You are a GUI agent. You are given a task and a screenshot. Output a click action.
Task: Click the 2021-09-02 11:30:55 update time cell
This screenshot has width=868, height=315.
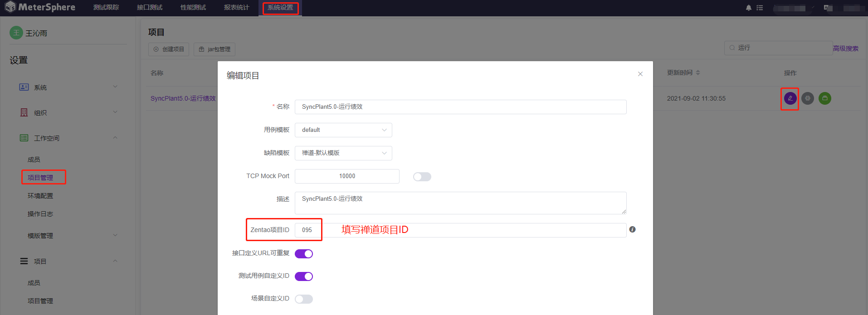click(696, 98)
